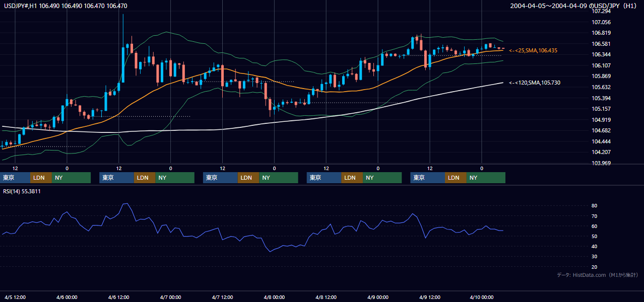
Task: Click price axis value 104.682
Action: click(601, 130)
